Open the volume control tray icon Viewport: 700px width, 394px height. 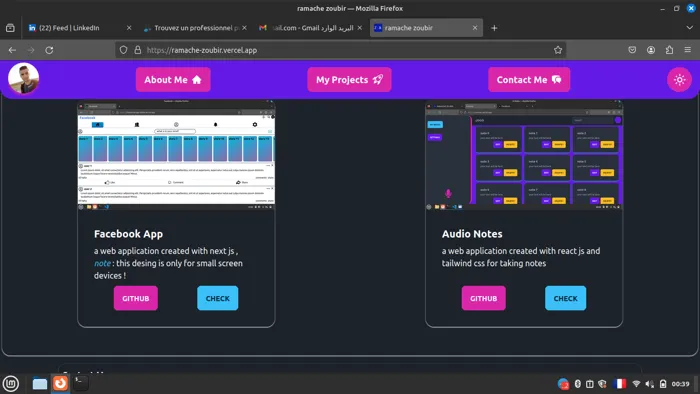pos(650,384)
